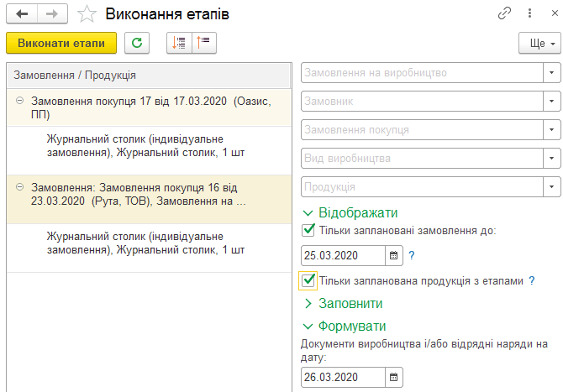Image resolution: width=563 pixels, height=392 pixels.
Task: Click the 26.03.2020 date field
Action: coord(343,377)
